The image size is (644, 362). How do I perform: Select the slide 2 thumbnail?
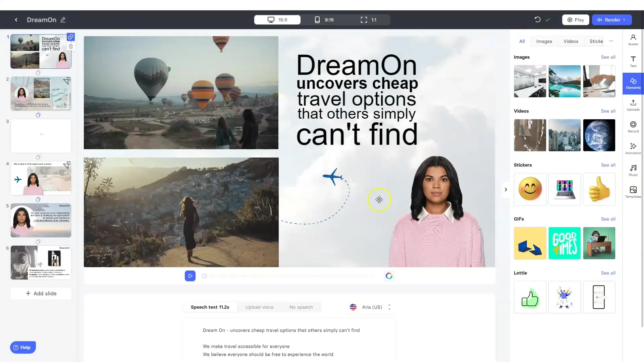point(41,94)
